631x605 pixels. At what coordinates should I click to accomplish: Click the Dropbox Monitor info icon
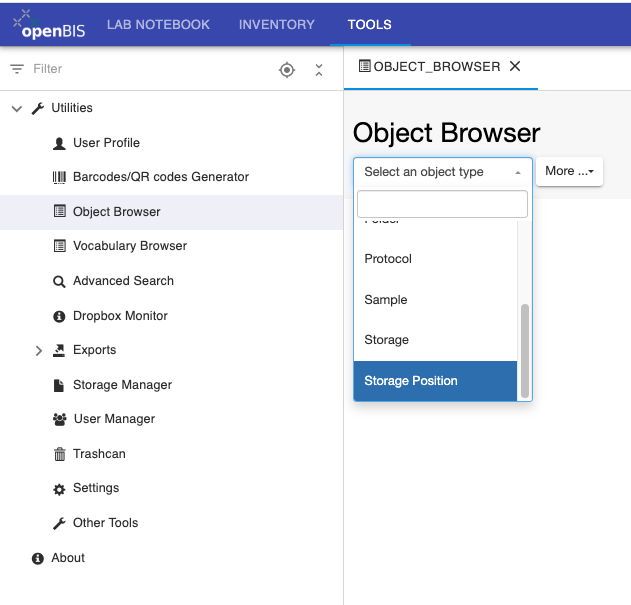59,316
